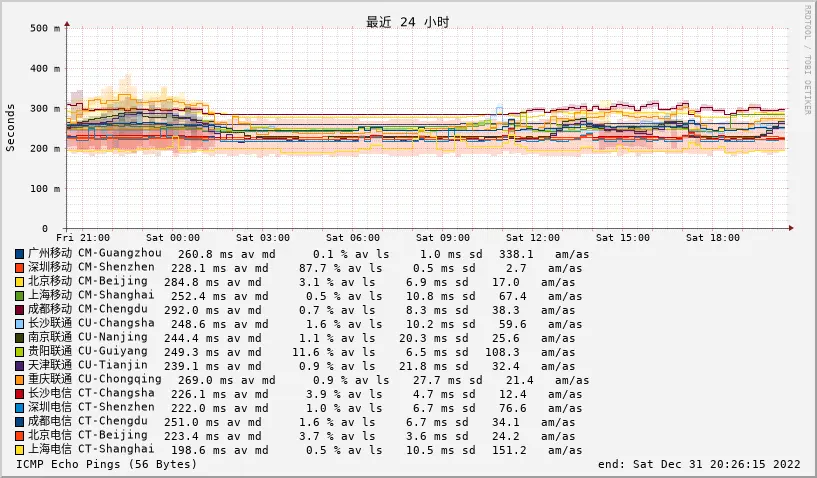Select the CM-Chengdu legend label text

[90, 310]
